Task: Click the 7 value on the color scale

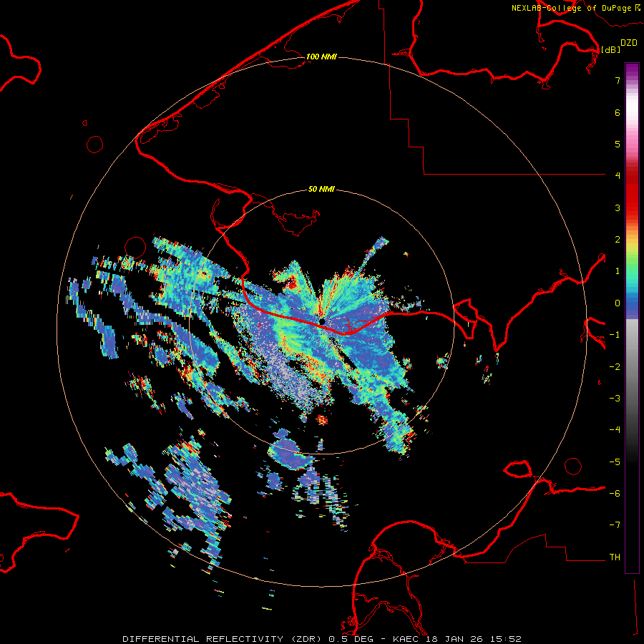Action: (618, 80)
